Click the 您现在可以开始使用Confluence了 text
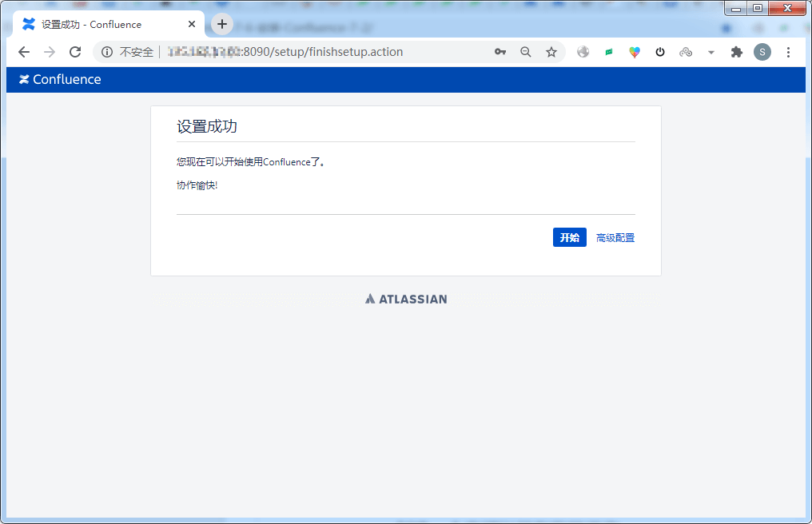Screen dimensions: 812x524 [x=251, y=162]
